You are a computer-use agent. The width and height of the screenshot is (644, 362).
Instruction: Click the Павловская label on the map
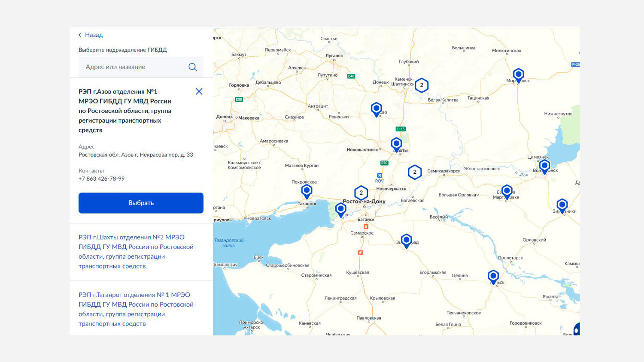pos(369,318)
